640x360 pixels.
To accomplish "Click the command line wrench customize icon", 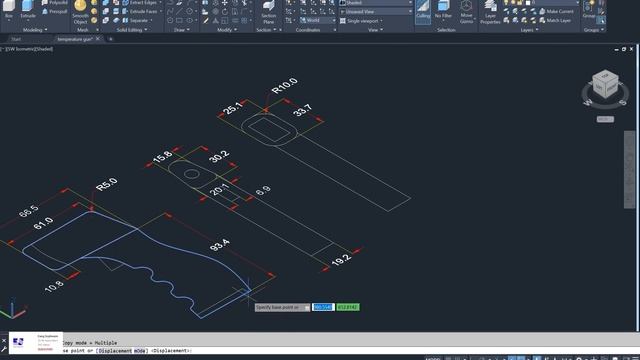I will [x=4, y=349].
